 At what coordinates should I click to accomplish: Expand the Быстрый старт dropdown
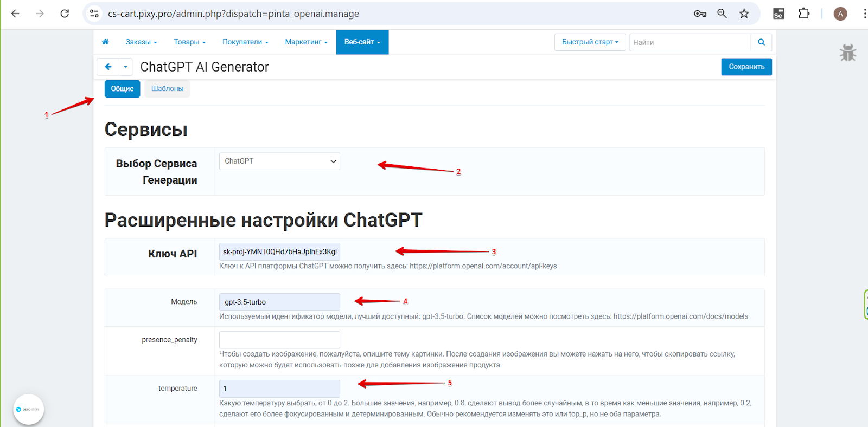click(590, 42)
